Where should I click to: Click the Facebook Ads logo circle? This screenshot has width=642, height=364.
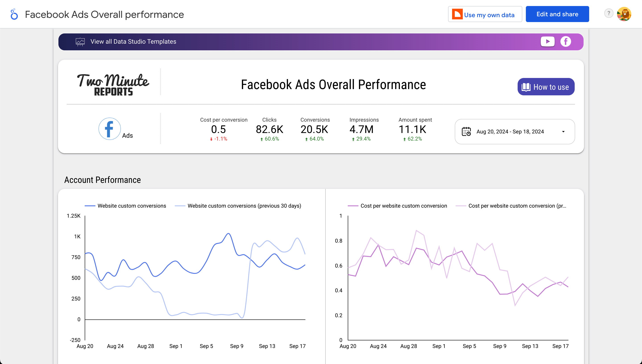pos(109,129)
